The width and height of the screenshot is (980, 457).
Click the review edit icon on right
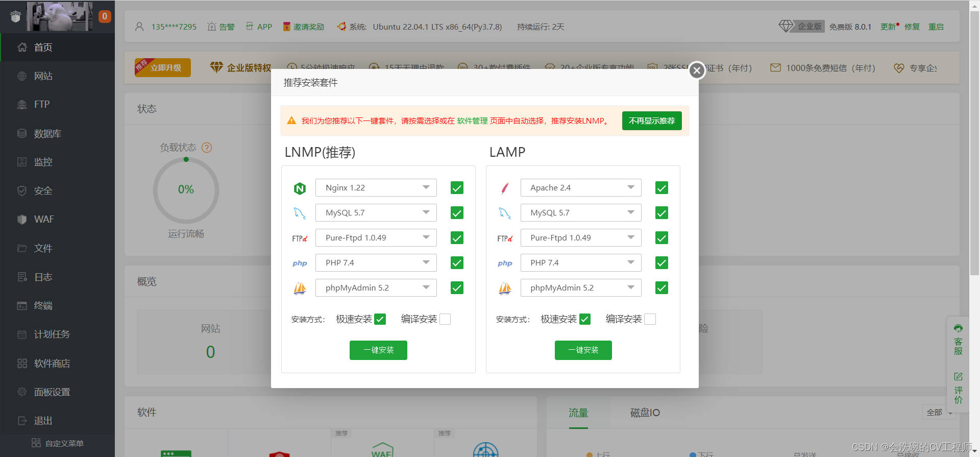point(958,376)
